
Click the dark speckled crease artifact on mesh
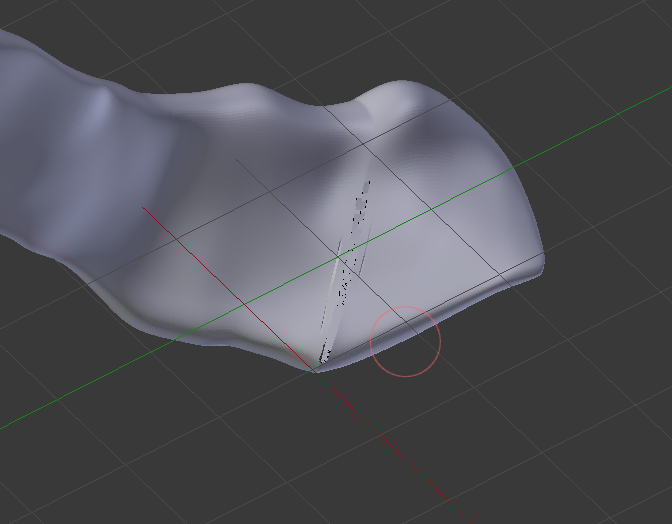[345, 272]
